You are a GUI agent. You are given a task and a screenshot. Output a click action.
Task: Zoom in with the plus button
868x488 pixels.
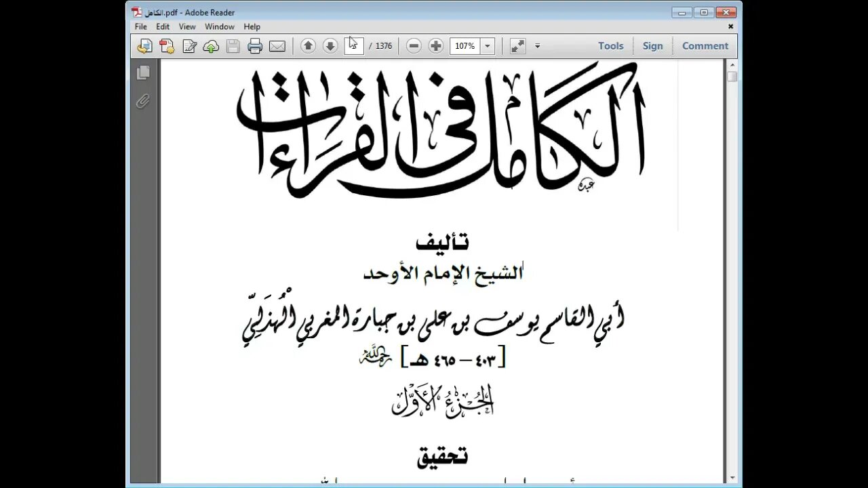(436, 46)
